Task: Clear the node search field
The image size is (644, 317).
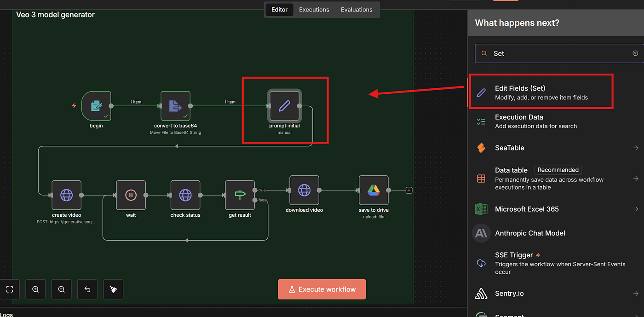Action: coord(635,53)
